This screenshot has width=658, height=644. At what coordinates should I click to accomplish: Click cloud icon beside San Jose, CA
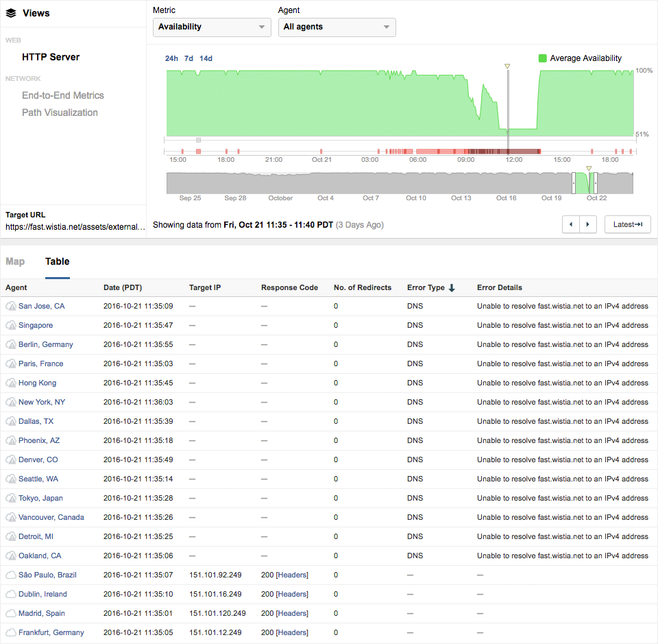11,307
